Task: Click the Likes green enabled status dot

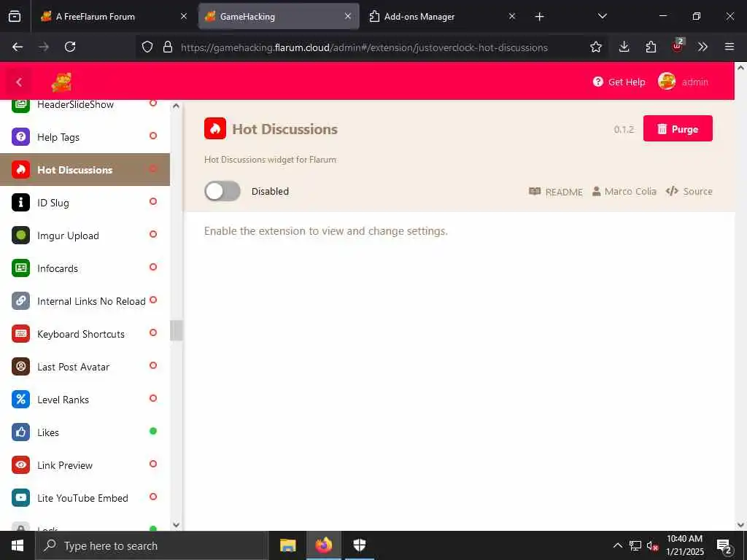Action: (153, 432)
